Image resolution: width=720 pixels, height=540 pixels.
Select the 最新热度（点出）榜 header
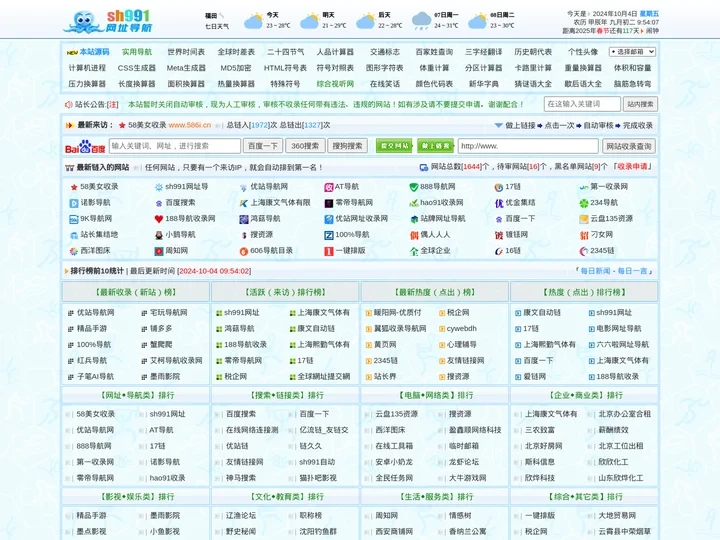(x=435, y=292)
